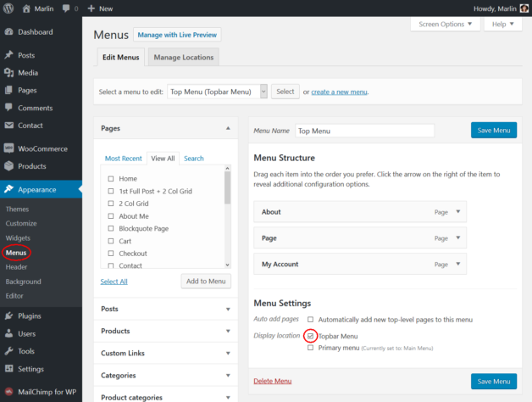This screenshot has height=402, width=532.
Task: Click the Select menu button
Action: 285,92
